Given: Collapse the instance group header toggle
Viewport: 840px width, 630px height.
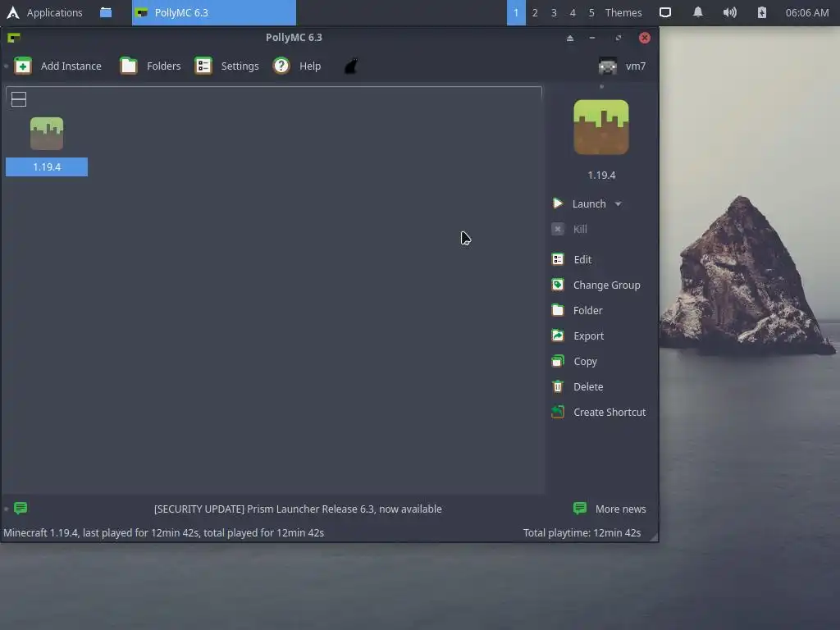Looking at the screenshot, I should click(19, 99).
